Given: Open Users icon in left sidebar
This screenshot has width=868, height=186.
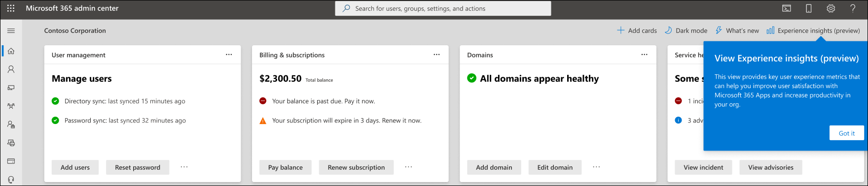Looking at the screenshot, I should tap(11, 69).
